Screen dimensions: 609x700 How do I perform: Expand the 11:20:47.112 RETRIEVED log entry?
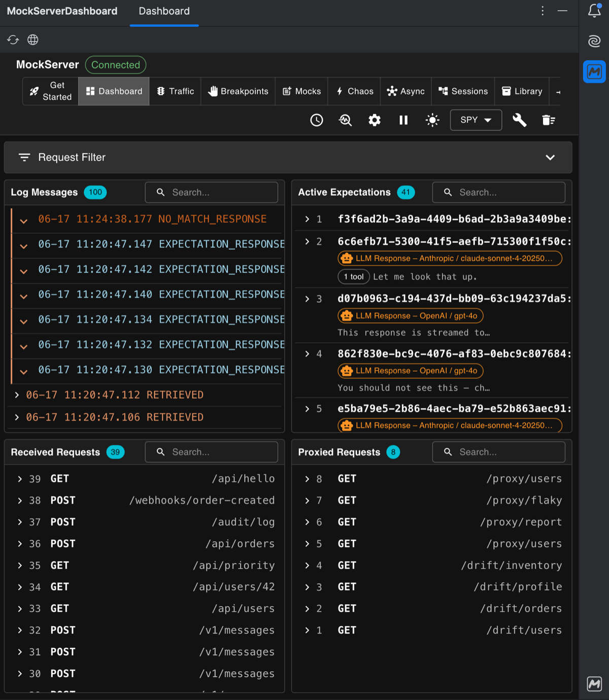click(17, 395)
